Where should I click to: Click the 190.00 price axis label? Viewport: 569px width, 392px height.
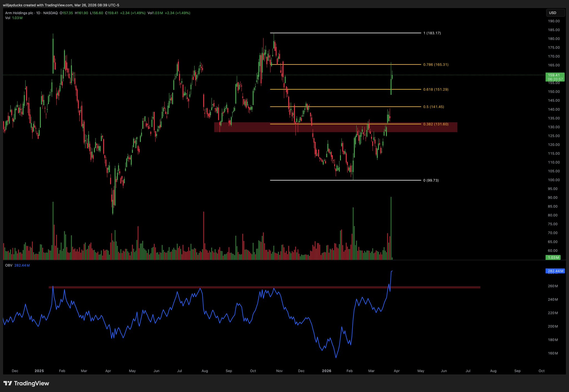point(554,21)
